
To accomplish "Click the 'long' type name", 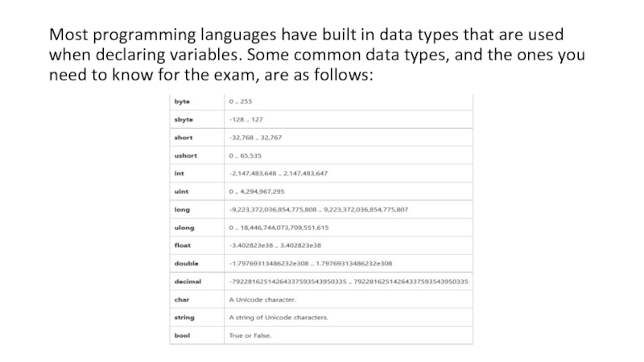I will pyautogui.click(x=180, y=209).
